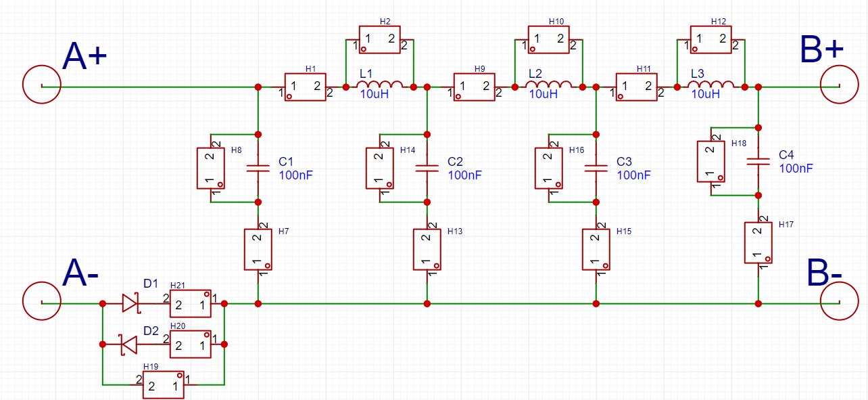Click the 10uH value under L1
The width and height of the screenshot is (868, 400).
pyautogui.click(x=374, y=94)
